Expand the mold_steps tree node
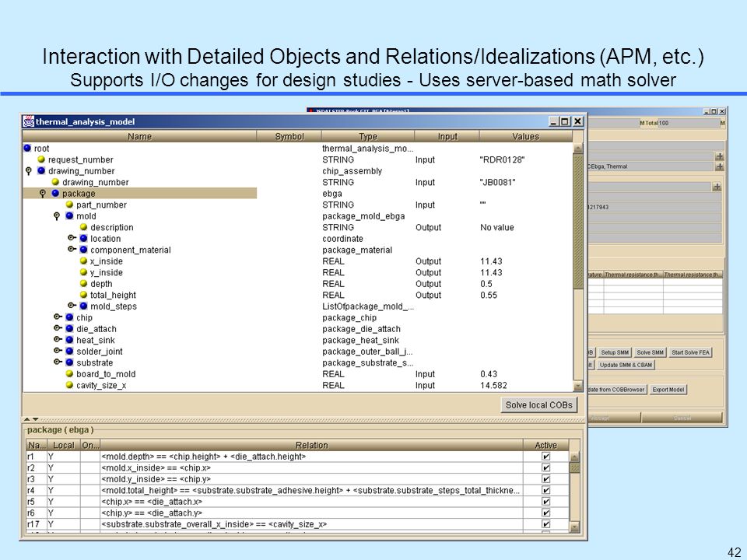747x560 pixels. (x=72, y=305)
